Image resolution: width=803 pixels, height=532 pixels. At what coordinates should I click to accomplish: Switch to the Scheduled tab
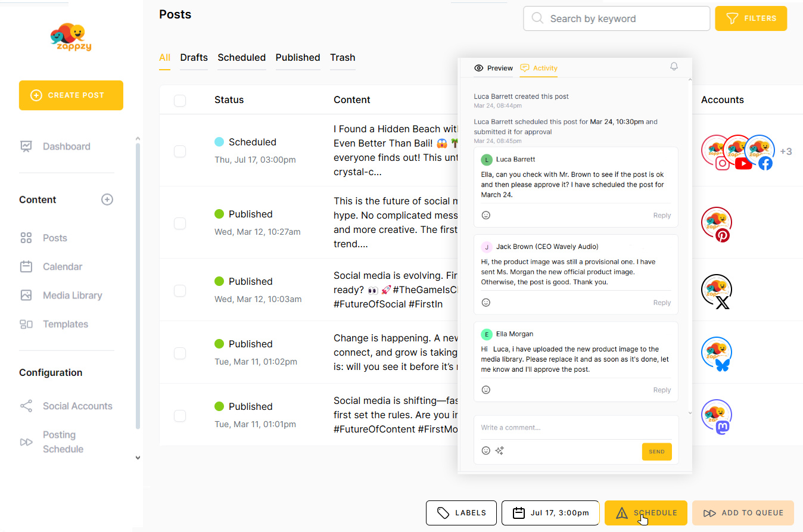pyautogui.click(x=241, y=58)
